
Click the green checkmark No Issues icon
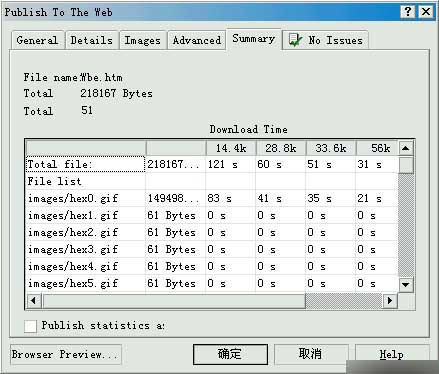point(295,40)
